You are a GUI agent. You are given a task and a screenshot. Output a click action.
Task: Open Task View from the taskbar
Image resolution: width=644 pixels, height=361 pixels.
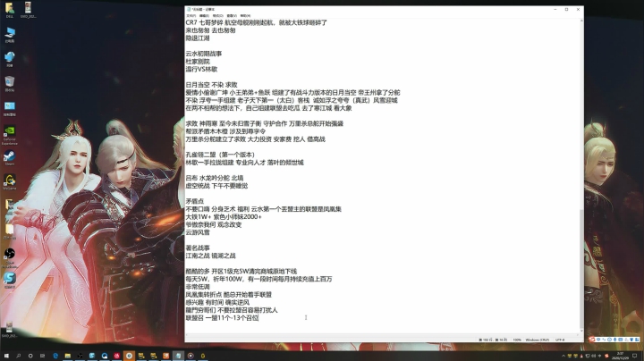pyautogui.click(x=42, y=356)
